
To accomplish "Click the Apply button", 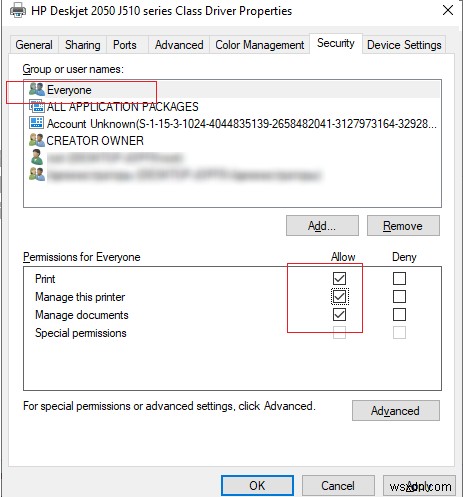I will [419, 485].
